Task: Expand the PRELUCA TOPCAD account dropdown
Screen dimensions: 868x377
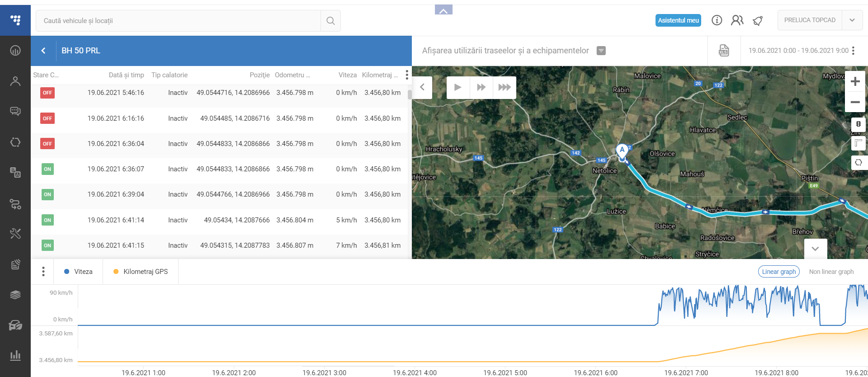Action: point(852,20)
